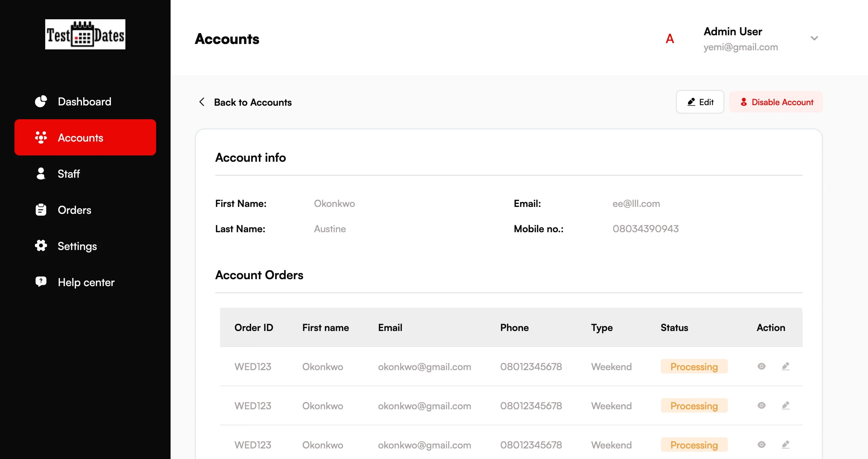View first order using eye icon
868x459 pixels.
tap(761, 366)
